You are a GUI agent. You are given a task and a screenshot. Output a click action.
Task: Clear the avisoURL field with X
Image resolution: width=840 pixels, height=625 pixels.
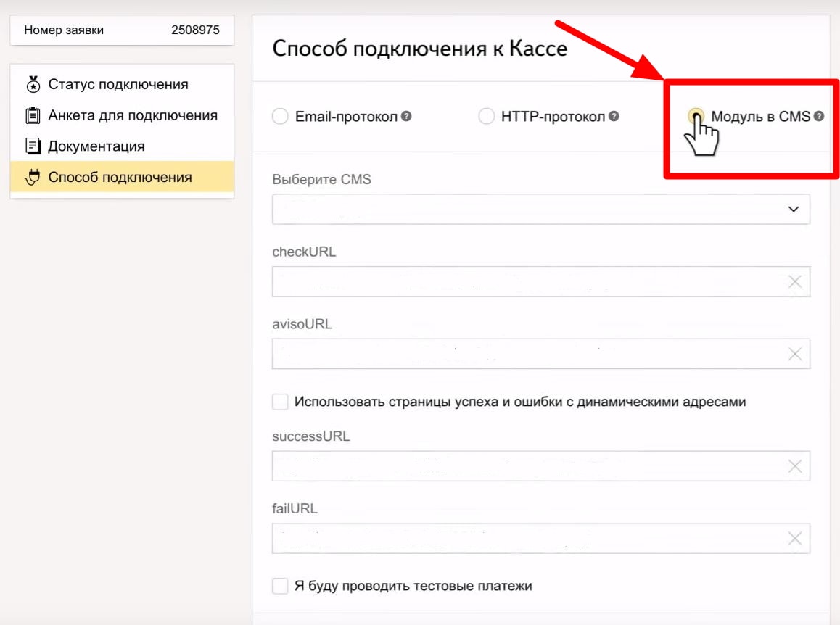795,354
